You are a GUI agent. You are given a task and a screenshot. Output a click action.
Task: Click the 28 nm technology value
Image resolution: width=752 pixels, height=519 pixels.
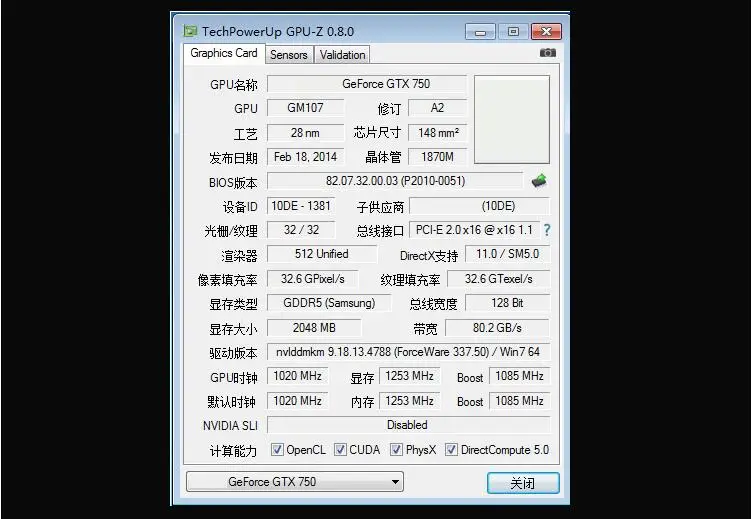coord(306,133)
